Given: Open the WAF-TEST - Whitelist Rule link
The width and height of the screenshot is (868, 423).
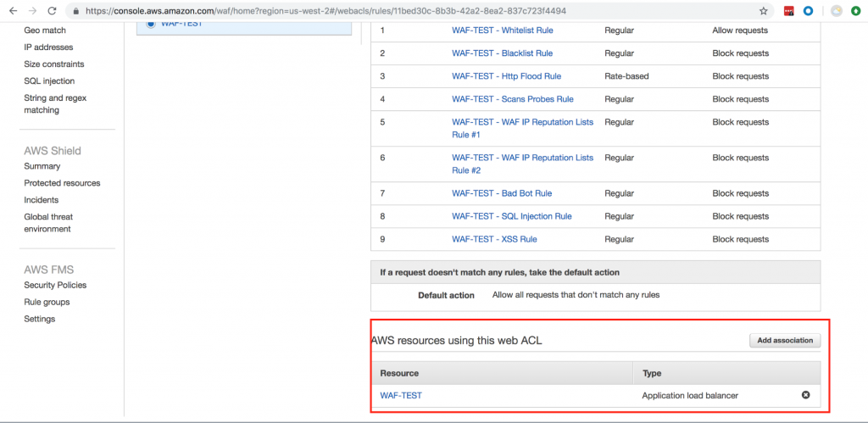Looking at the screenshot, I should click(502, 31).
